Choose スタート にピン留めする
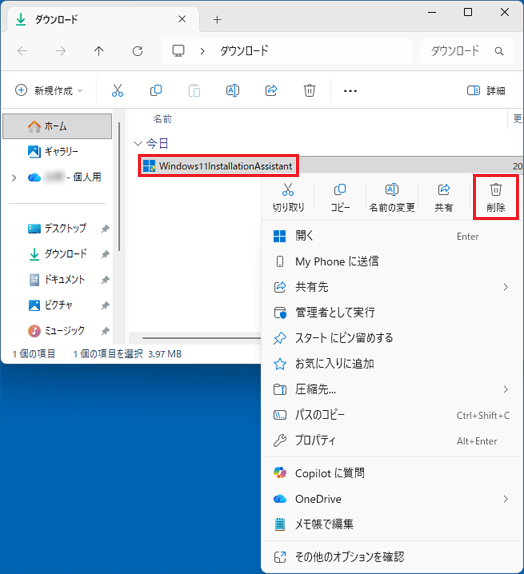Screen dimensions: 524x574 coord(392,338)
